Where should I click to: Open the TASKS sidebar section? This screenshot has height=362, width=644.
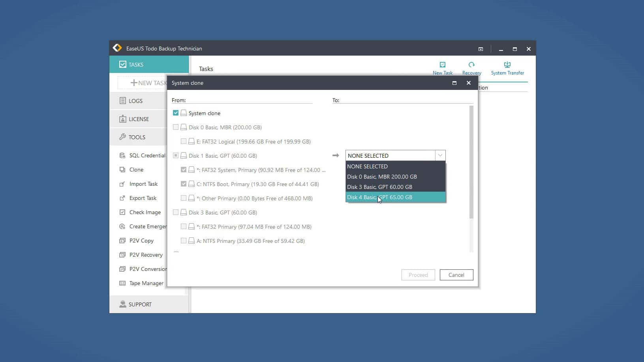click(x=149, y=64)
